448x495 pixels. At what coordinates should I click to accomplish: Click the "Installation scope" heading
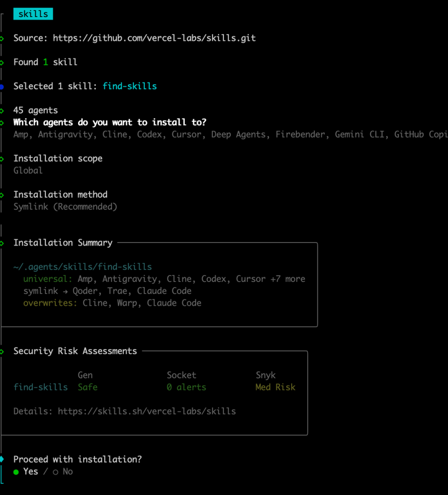pos(58,159)
